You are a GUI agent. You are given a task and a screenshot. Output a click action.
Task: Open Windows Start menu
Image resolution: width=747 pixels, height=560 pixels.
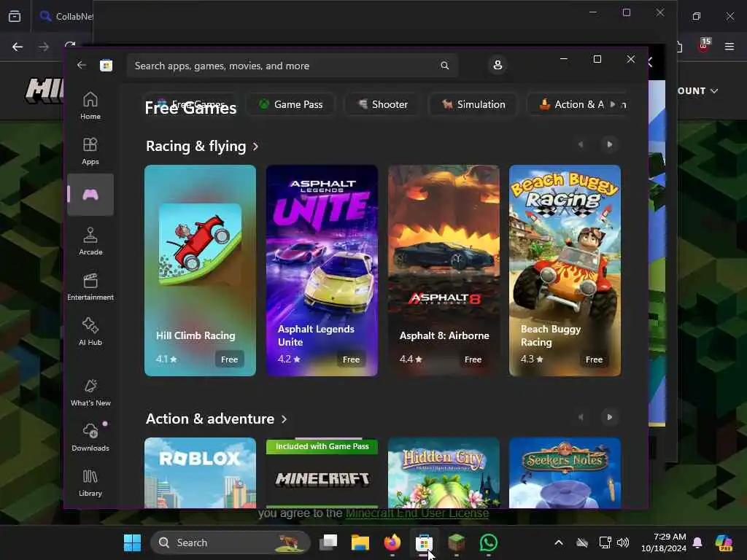click(x=132, y=542)
